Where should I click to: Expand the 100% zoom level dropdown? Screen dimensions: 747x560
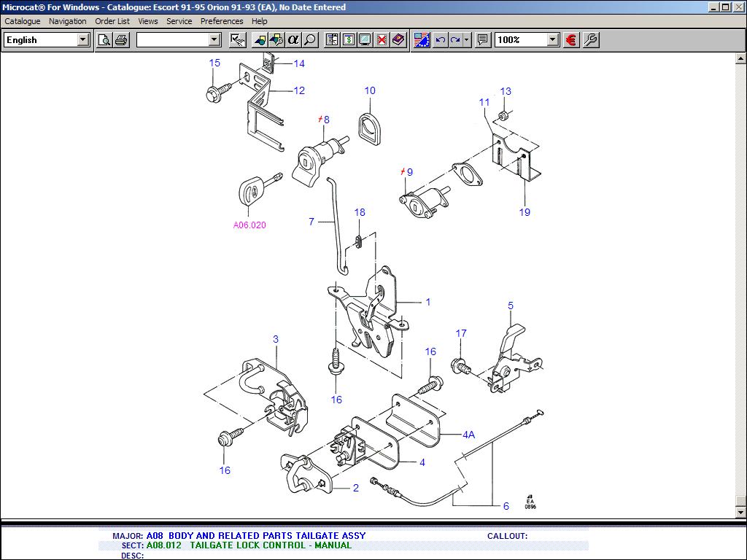552,39
